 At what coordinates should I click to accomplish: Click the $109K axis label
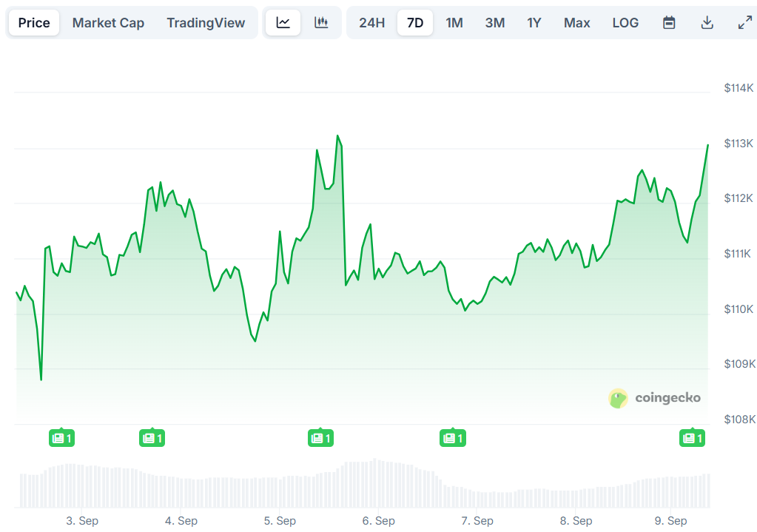(740, 364)
